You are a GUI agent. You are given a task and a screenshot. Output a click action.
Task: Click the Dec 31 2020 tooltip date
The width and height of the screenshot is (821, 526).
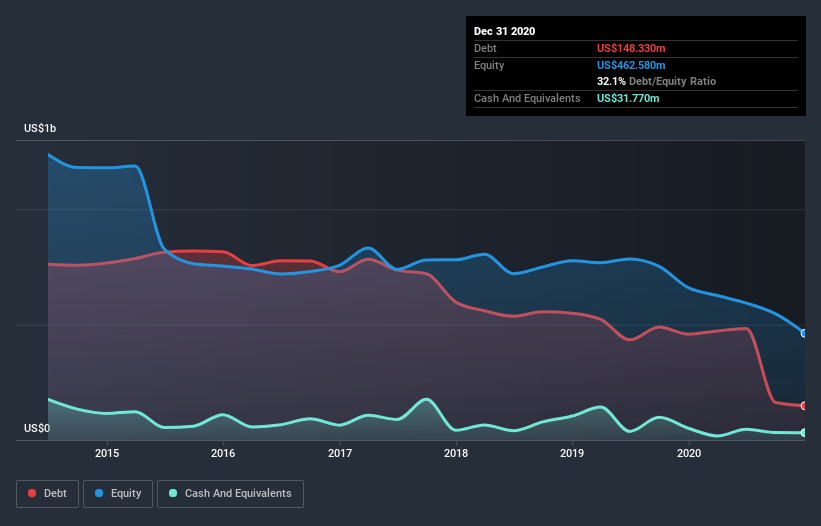504,31
